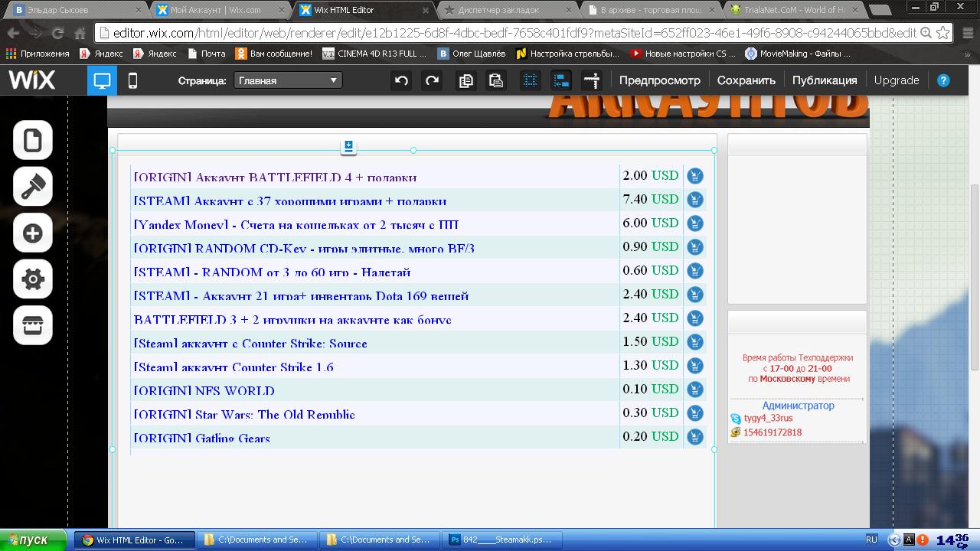
Task: Click the 7.40 USD price
Action: (x=651, y=199)
